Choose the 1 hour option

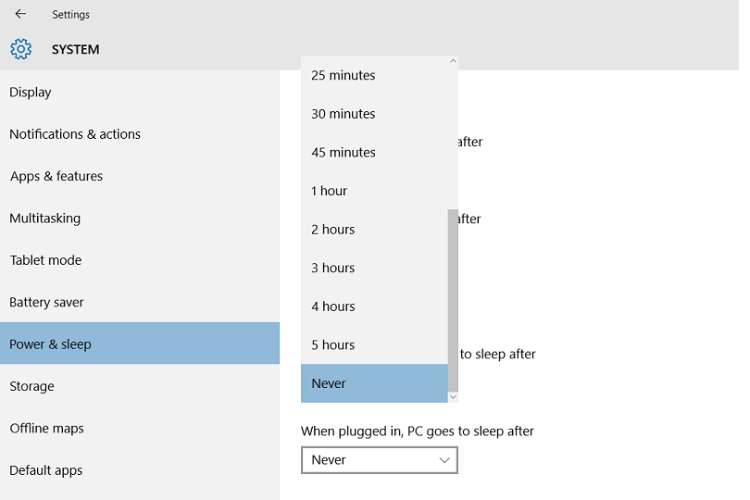click(375, 191)
